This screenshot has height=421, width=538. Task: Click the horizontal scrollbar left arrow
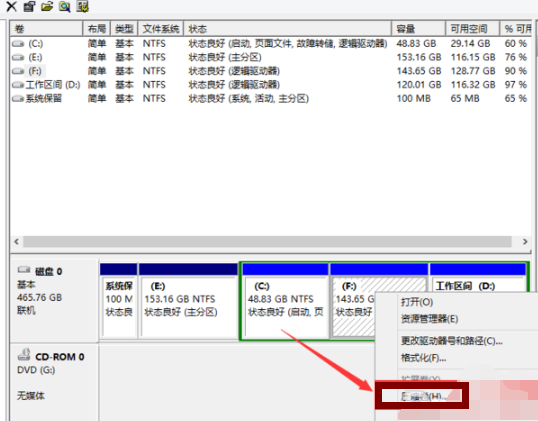pos(16,242)
